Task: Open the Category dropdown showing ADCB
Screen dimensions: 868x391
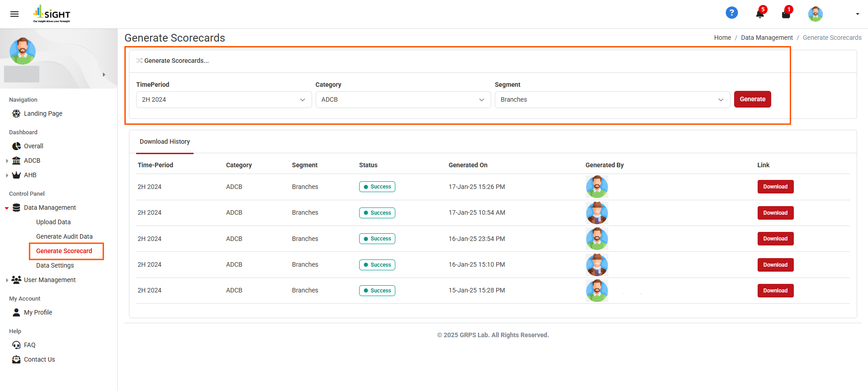Action: point(403,99)
